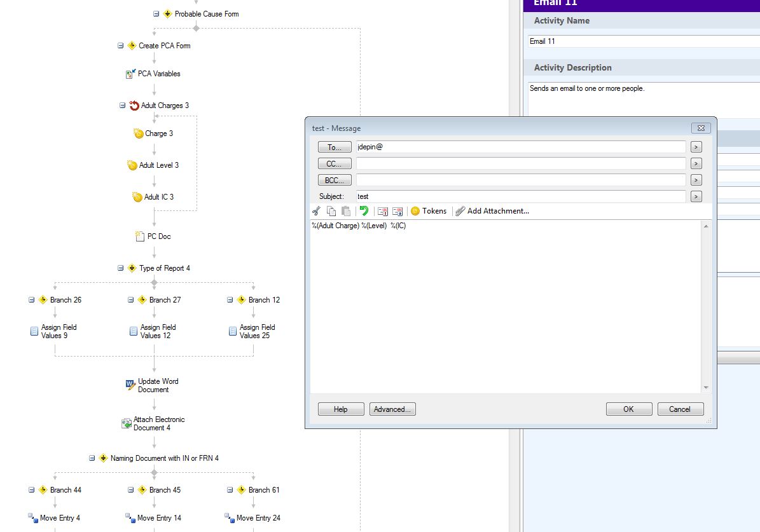
Task: Collapse Branch 45 expander
Action: 130,490
